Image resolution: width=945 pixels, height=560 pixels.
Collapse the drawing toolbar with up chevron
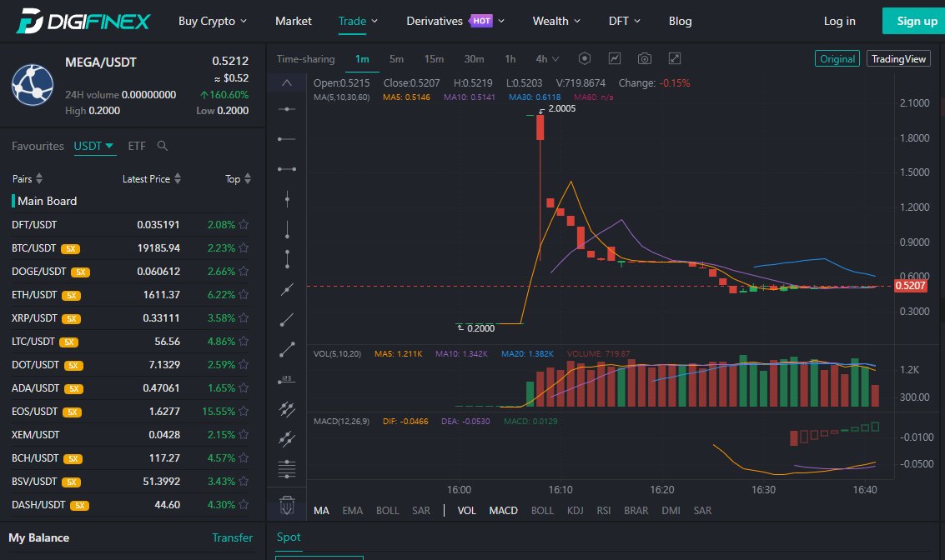tap(287, 82)
